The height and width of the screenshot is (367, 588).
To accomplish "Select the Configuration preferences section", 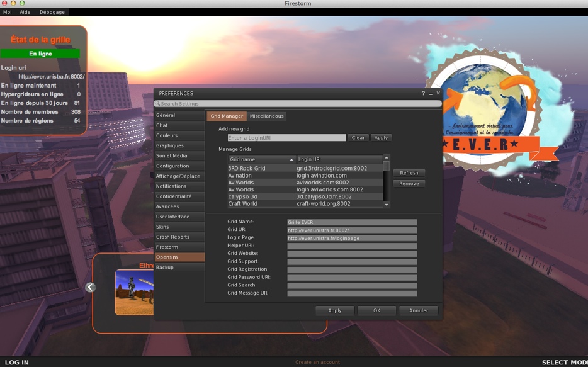I will 179,166.
